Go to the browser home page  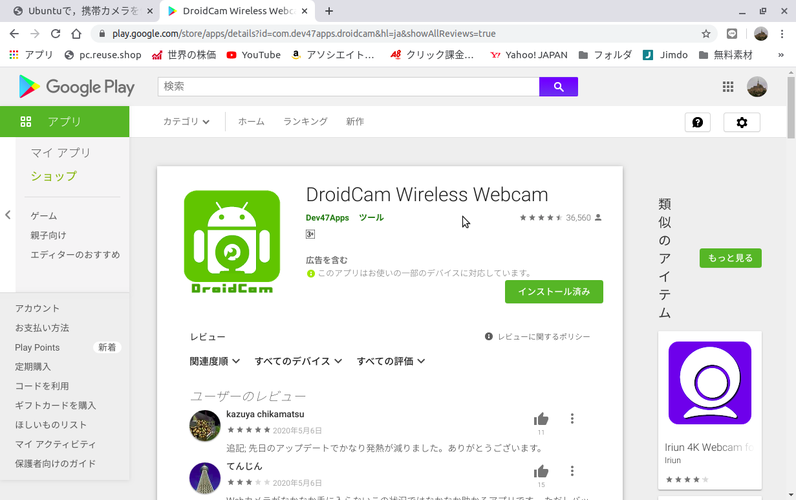click(76, 34)
